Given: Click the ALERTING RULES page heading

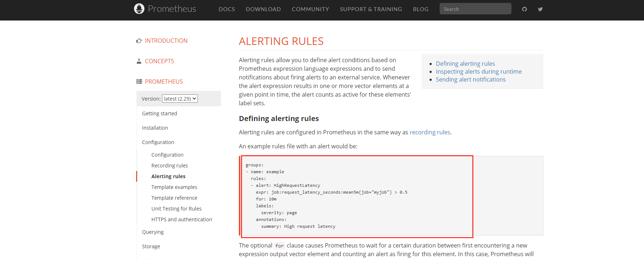Looking at the screenshot, I should 281,41.
